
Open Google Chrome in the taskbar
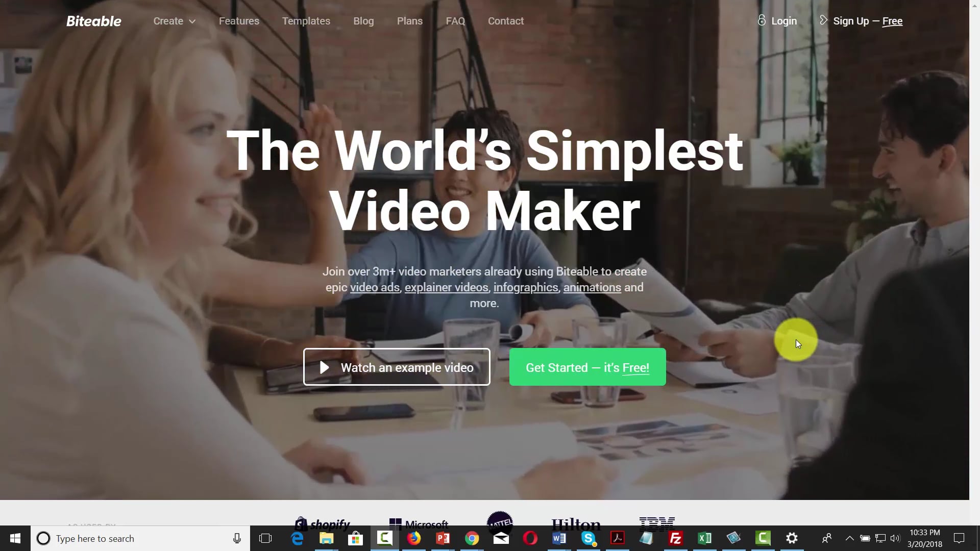point(471,538)
